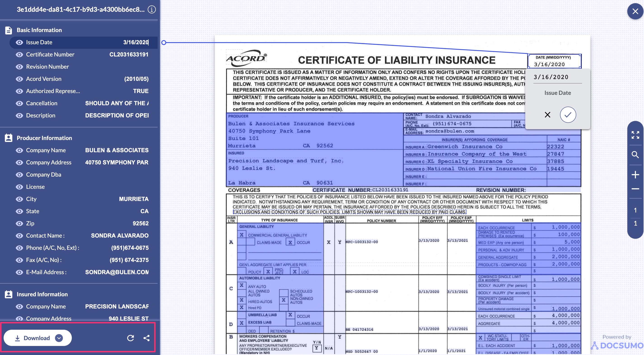Select PRECISION LANDSCAPE insured company value
Image resolution: width=644 pixels, height=355 pixels.
click(x=117, y=306)
